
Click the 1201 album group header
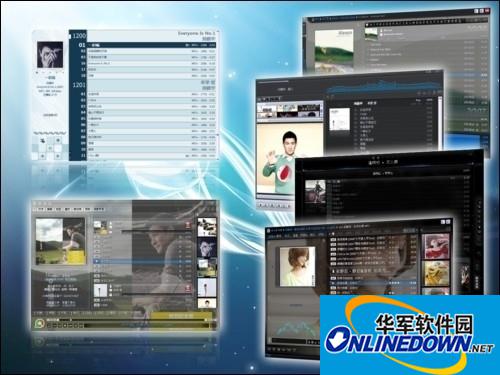79,85
